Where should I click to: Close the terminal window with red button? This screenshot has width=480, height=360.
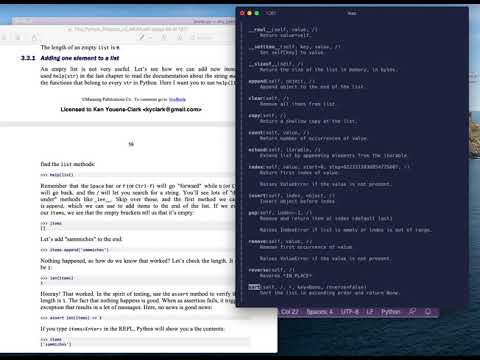point(242,13)
